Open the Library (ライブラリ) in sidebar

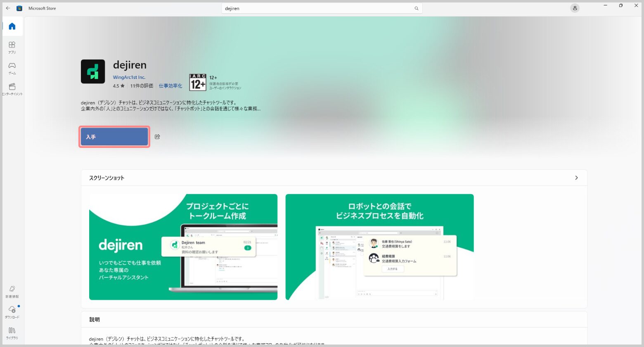[12, 333]
